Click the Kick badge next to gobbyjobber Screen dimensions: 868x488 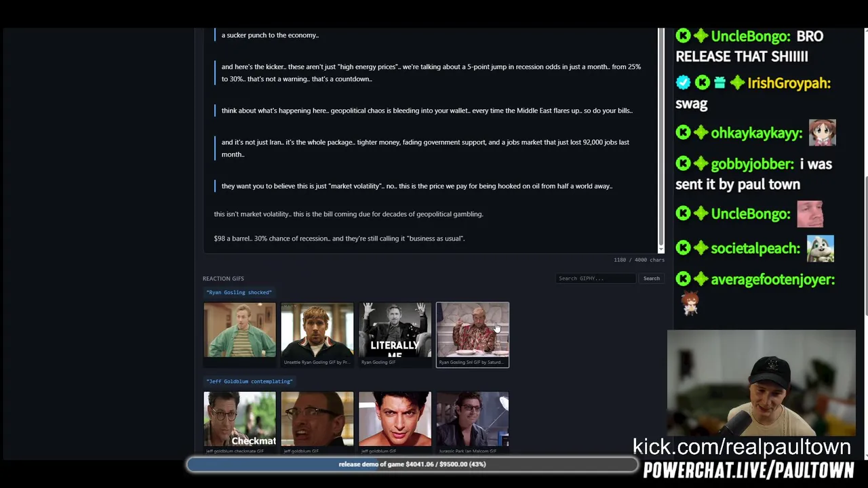[x=683, y=163]
